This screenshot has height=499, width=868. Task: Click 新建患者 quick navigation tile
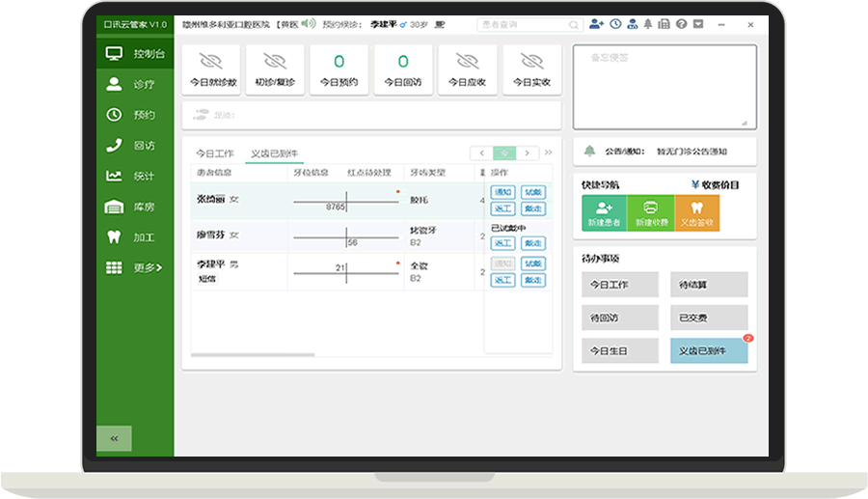(604, 213)
